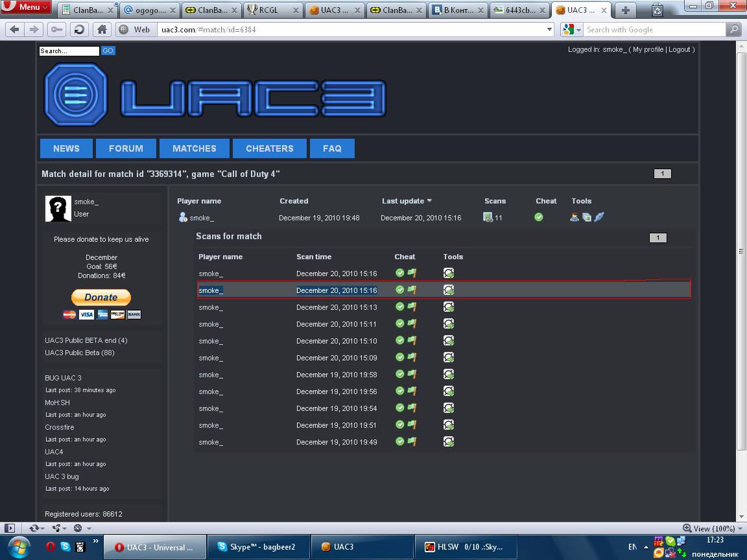Open scan tool icon for 19:51 scan
This screenshot has width=747, height=560.
click(448, 425)
